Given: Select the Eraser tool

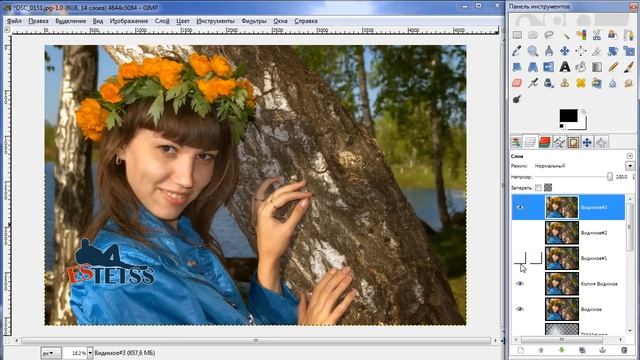Looking at the screenshot, I should click(x=517, y=83).
